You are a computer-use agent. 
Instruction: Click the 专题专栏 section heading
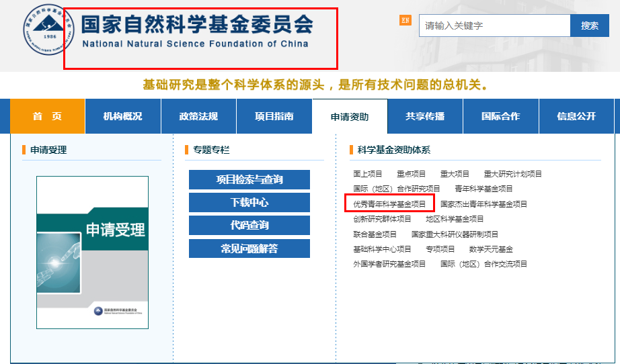pyautogui.click(x=211, y=150)
